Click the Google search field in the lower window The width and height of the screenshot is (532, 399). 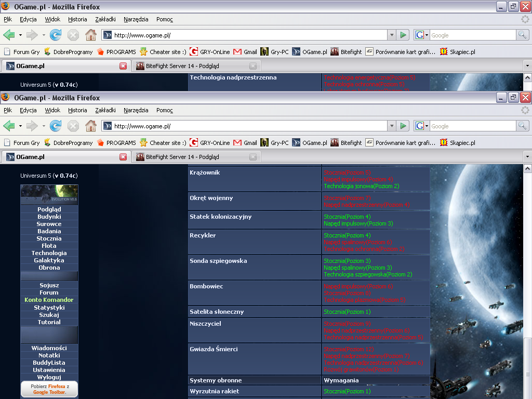tap(472, 126)
